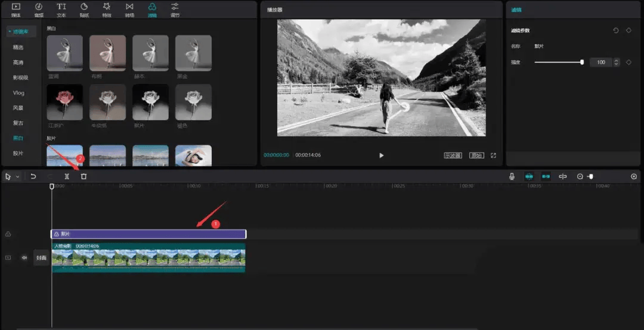Viewport: 644px width, 330px height.
Task: Click the total duration 00:00:14:06
Action: click(x=308, y=155)
